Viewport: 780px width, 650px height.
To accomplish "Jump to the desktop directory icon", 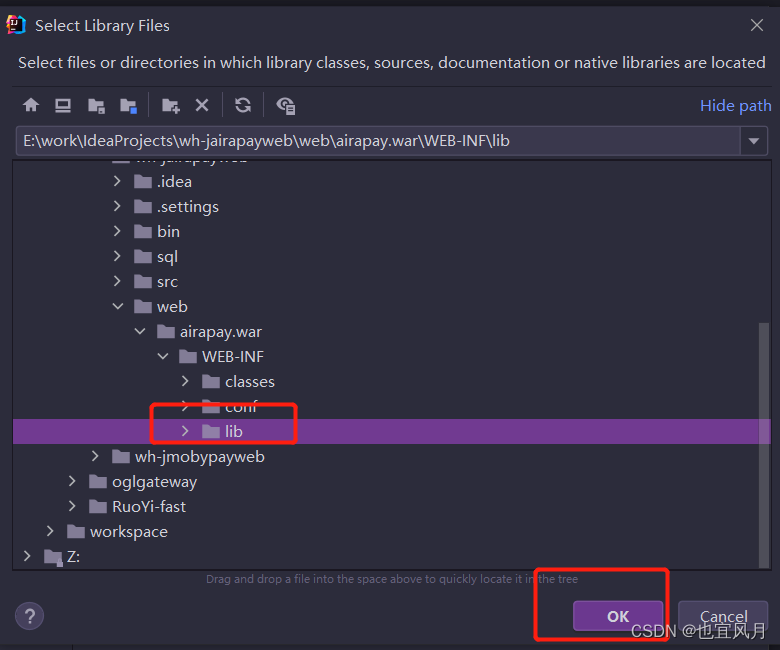I will (x=63, y=105).
